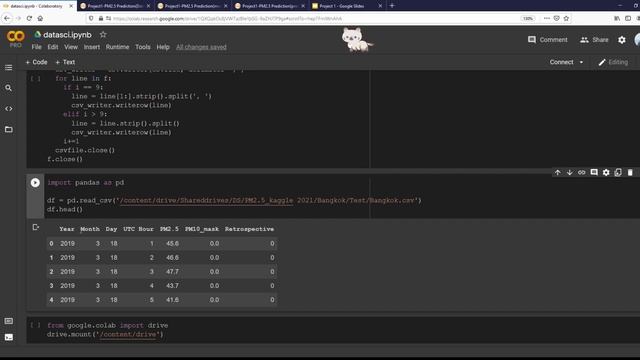This screenshot has height=360, width=640.
Task: Delete the cell with trash icon
Action: click(630, 173)
